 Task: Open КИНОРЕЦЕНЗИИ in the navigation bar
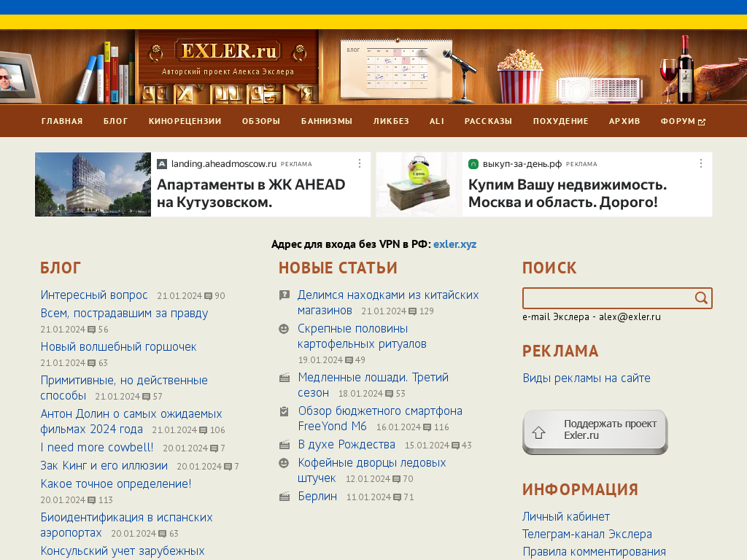(x=185, y=121)
